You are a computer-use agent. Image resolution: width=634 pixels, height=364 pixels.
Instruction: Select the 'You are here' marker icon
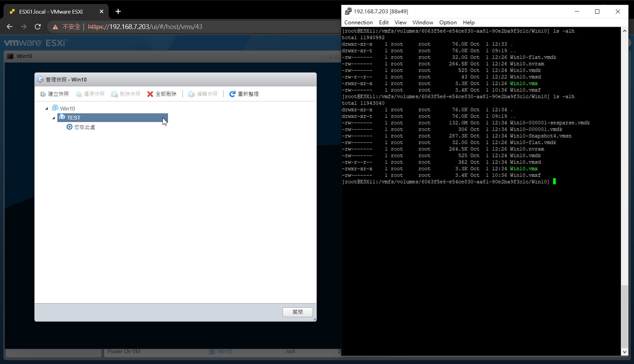[69, 127]
